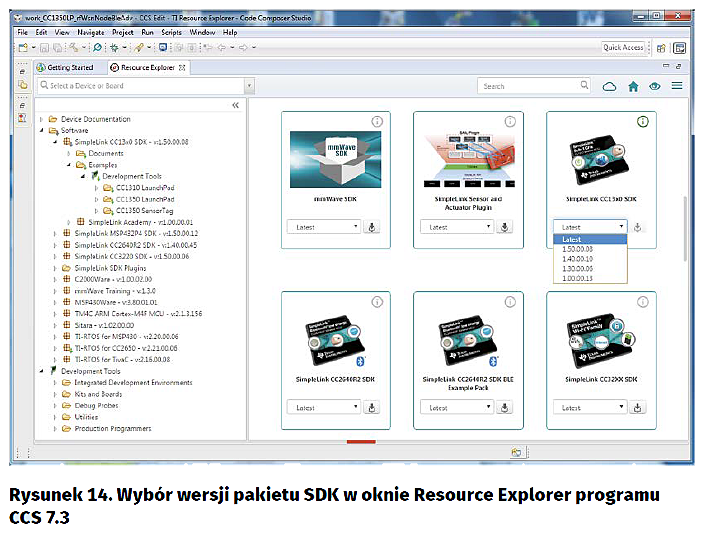707x536 pixels.
Task: Click the home icon in Resource Explorer
Action: coord(632,86)
